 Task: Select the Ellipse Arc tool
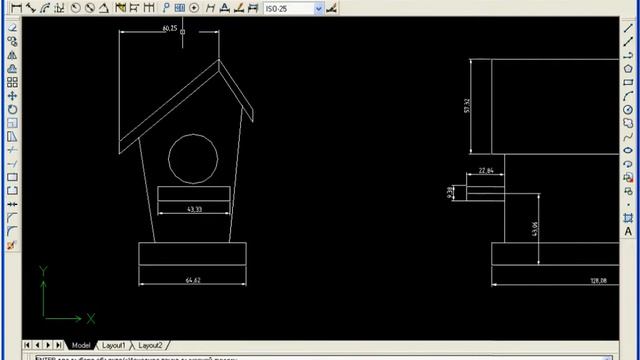tap(628, 164)
